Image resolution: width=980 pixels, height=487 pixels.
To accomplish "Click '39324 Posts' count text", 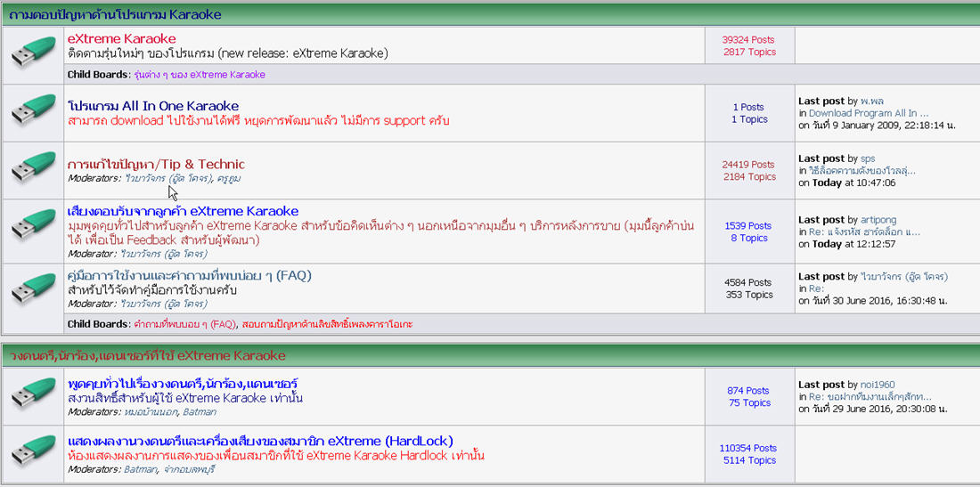I will 748,39.
